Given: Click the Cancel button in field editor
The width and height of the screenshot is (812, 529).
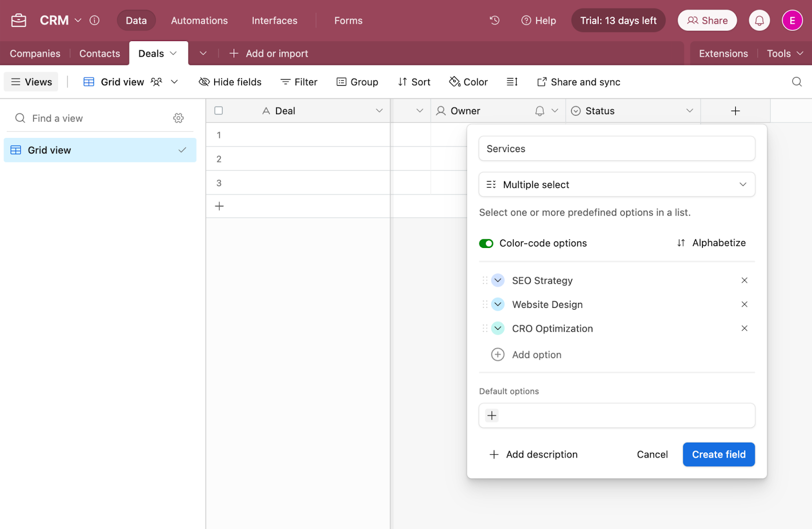Looking at the screenshot, I should 652,454.
